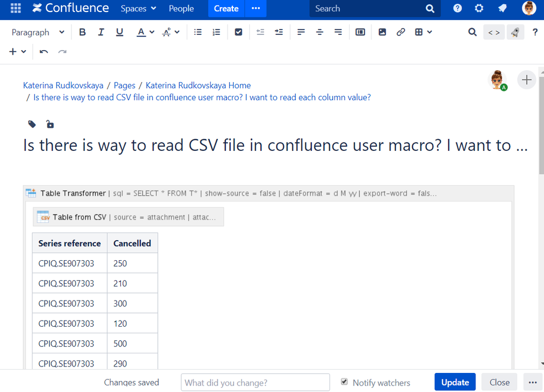
Task: Click the cell containing 250
Action: 132,264
